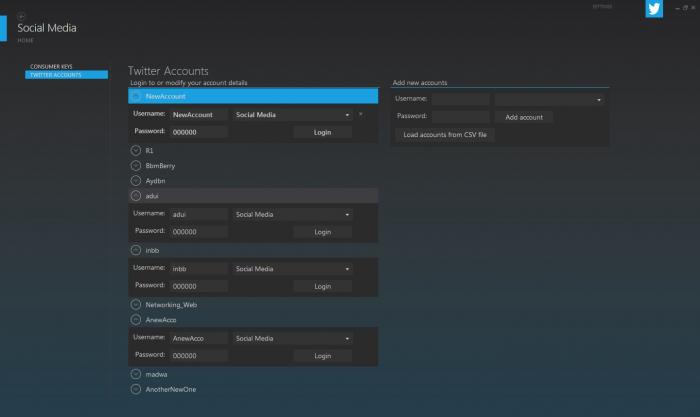Click the Add account button
The width and height of the screenshot is (700, 417).
(524, 117)
